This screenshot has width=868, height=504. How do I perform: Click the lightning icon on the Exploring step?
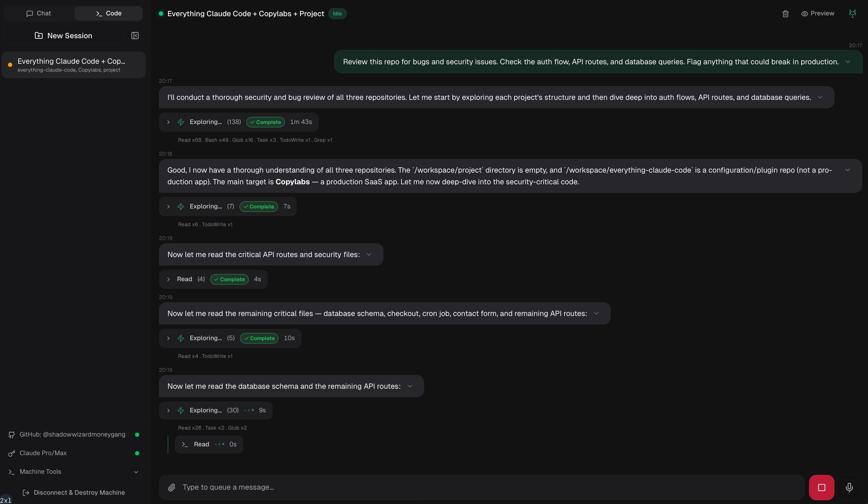point(180,122)
